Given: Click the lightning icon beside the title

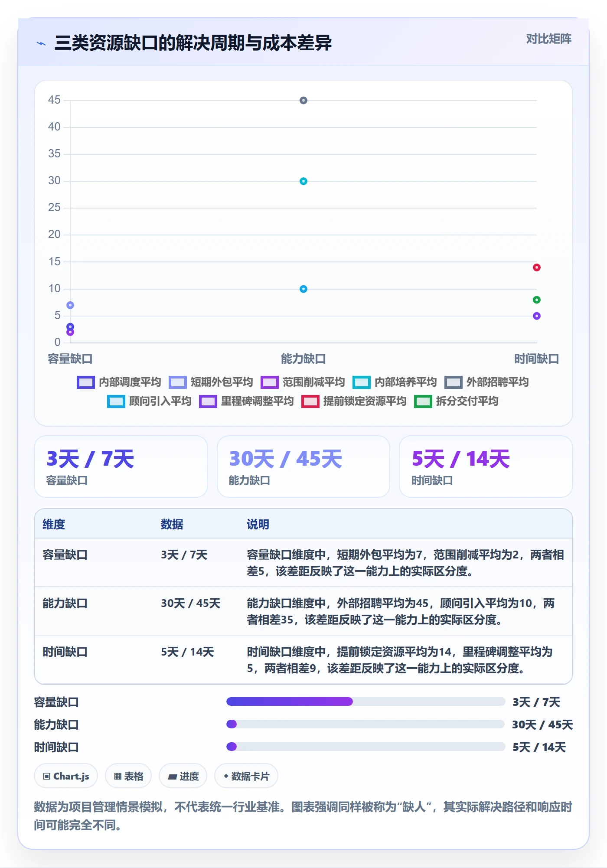Looking at the screenshot, I should (x=41, y=43).
